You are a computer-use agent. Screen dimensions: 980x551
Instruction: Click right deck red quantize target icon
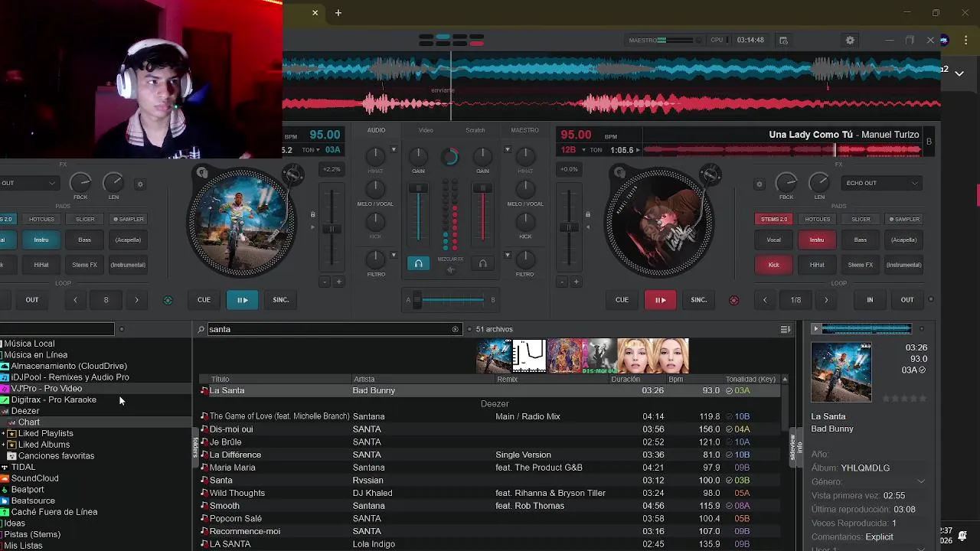[x=734, y=300]
